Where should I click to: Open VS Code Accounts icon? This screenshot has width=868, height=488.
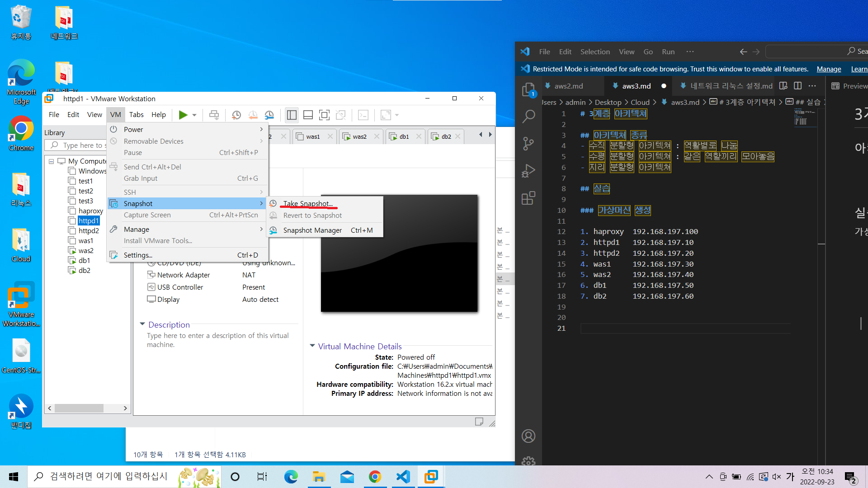click(x=528, y=436)
